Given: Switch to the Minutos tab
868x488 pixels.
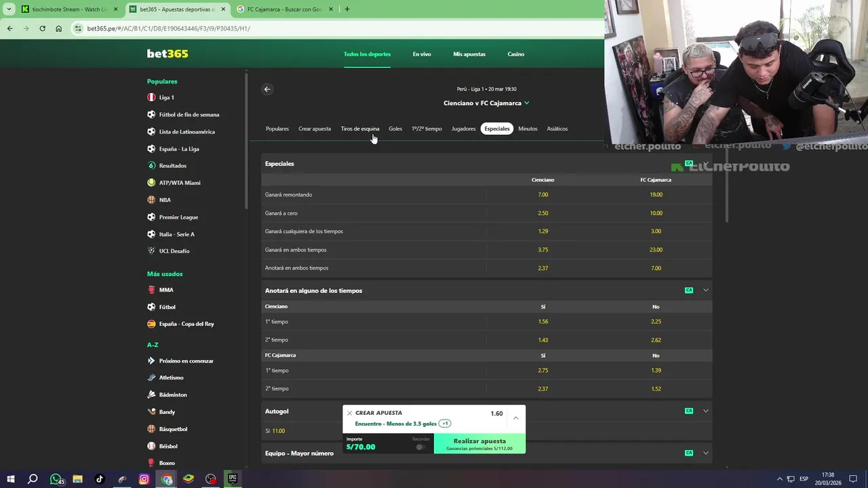Looking at the screenshot, I should pyautogui.click(x=528, y=129).
